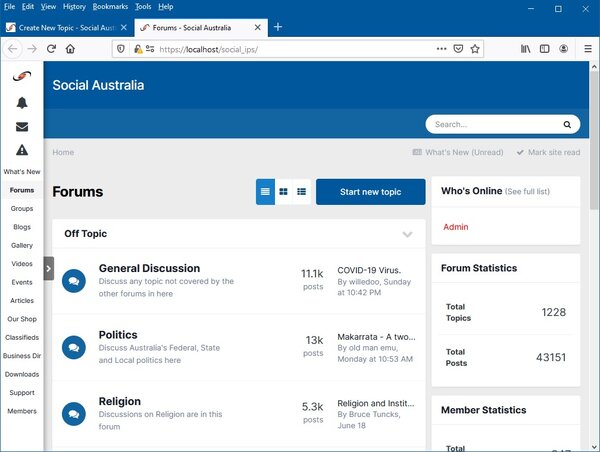
Task: Mark site read
Action: click(x=547, y=152)
